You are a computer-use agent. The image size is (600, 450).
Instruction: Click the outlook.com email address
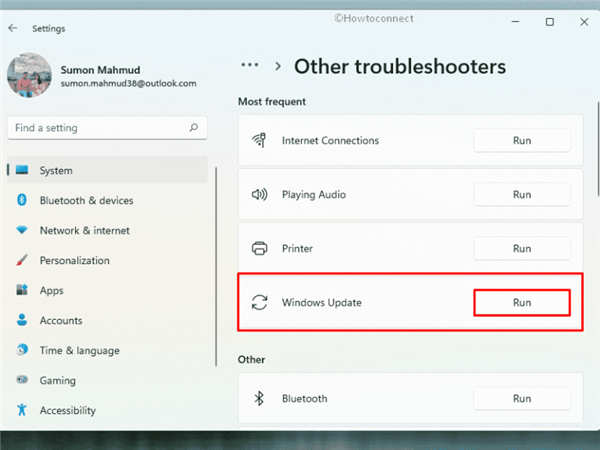pyautogui.click(x=128, y=83)
